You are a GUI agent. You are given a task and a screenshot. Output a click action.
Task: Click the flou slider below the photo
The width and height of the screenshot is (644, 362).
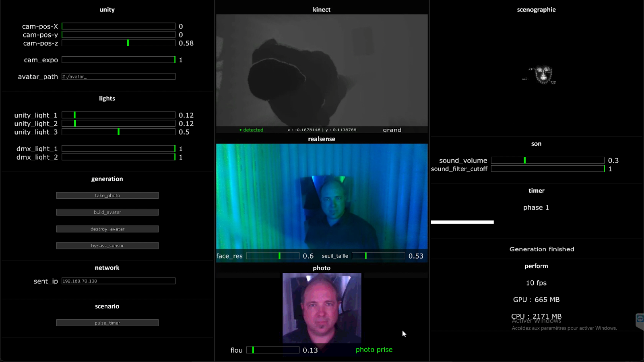(x=272, y=350)
